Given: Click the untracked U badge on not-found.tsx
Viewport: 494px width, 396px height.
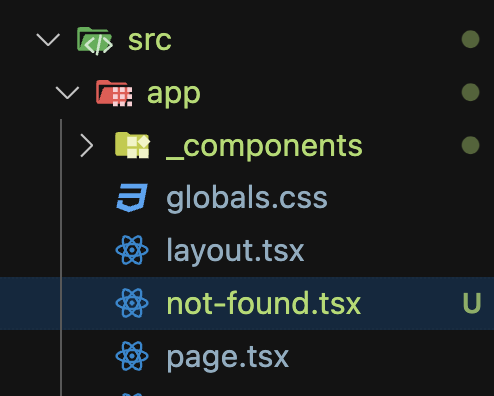Looking at the screenshot, I should click(472, 303).
